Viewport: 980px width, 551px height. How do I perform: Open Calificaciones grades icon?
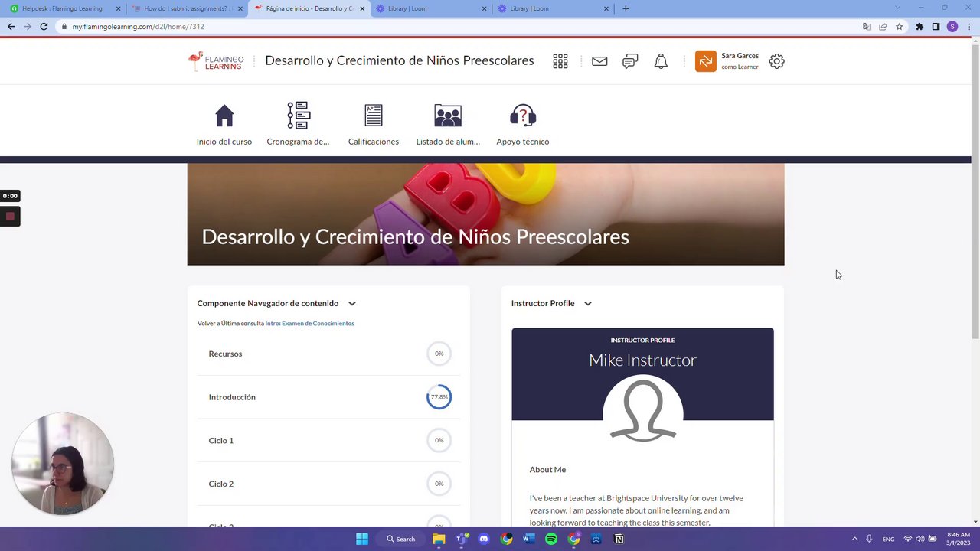pos(374,116)
